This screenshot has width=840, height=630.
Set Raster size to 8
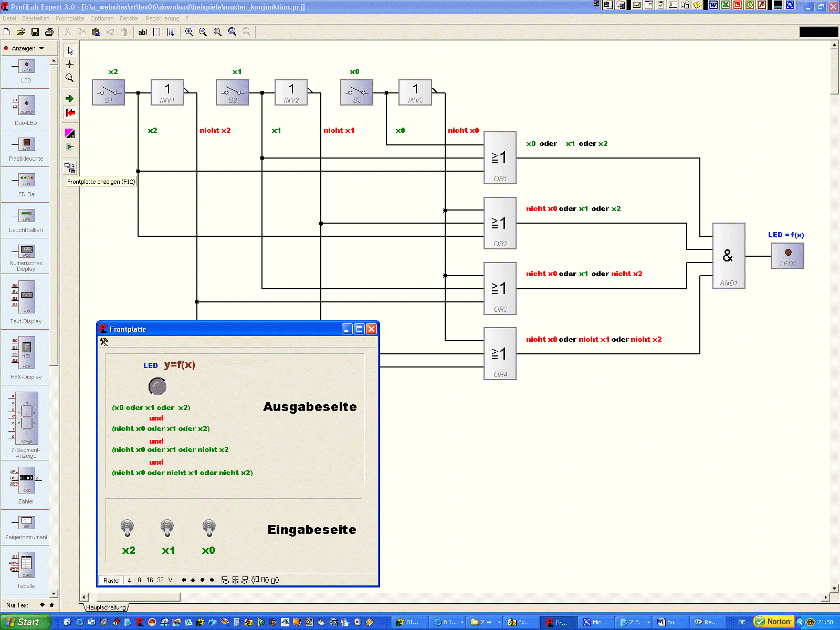tap(139, 580)
